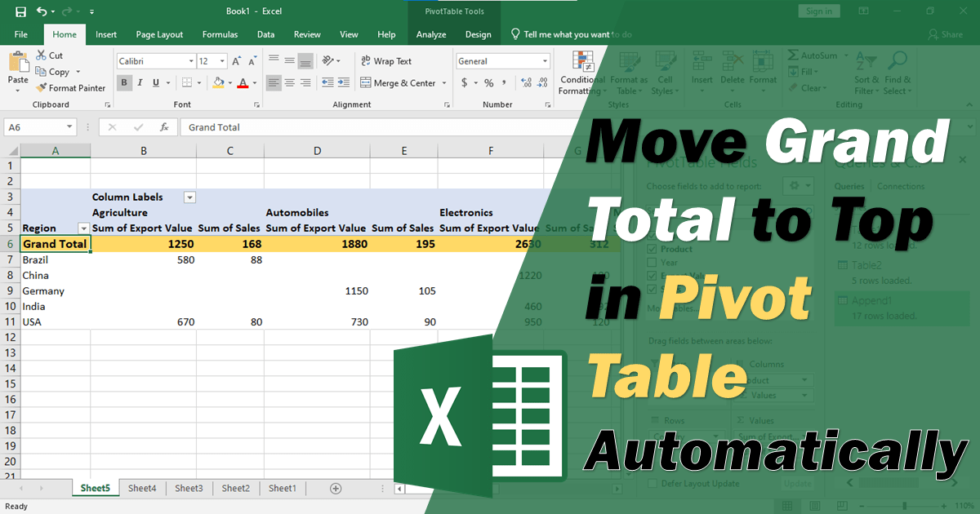
Task: Click the Sign in button
Action: (818, 10)
